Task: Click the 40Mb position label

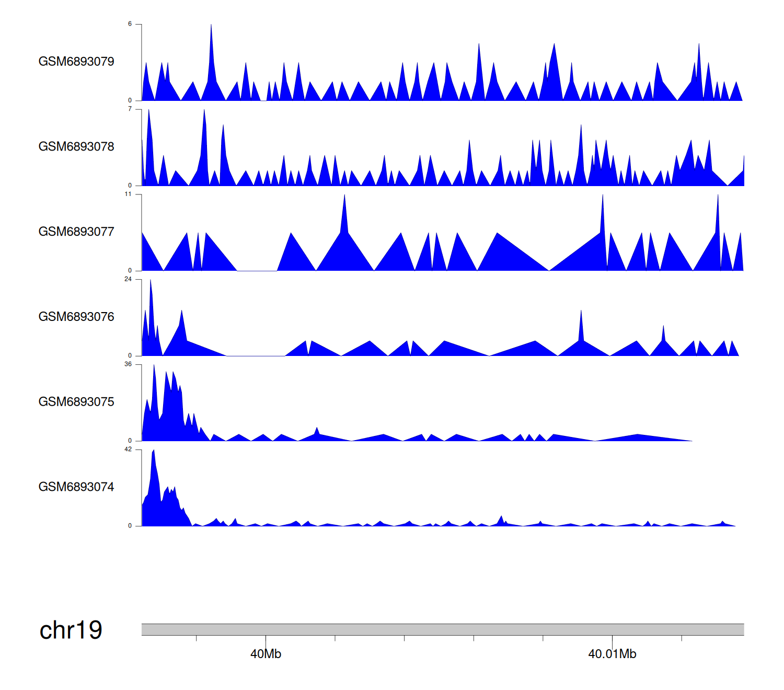Action: [x=266, y=654]
